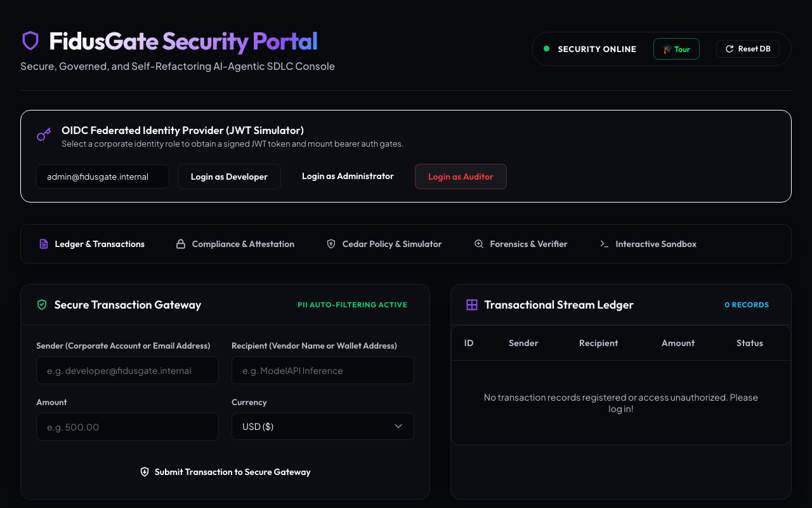Click the terminal prompt icon on Interactive Sandbox tab
This screenshot has width=812, height=508.
pos(605,244)
